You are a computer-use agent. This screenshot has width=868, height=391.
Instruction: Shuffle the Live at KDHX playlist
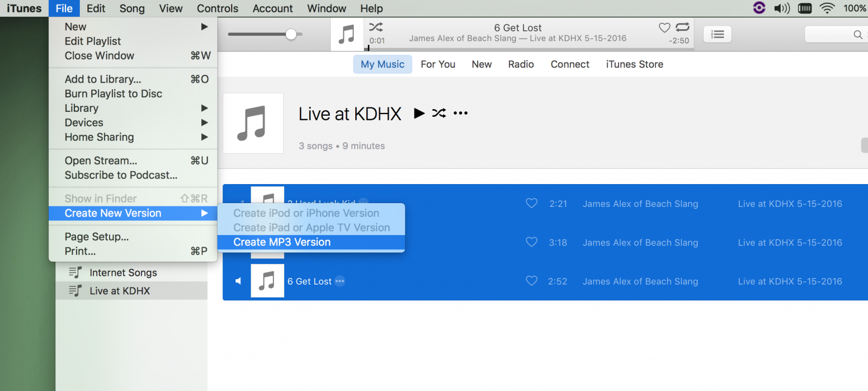tap(439, 113)
